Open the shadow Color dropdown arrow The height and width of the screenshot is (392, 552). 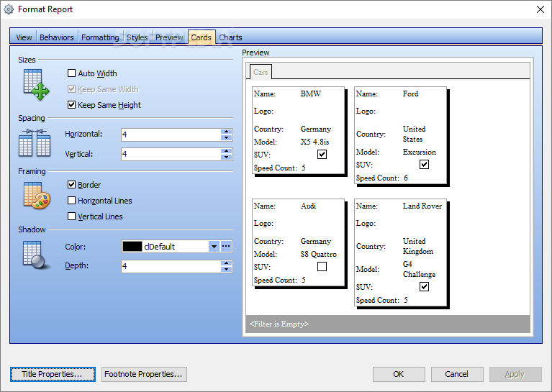click(214, 247)
